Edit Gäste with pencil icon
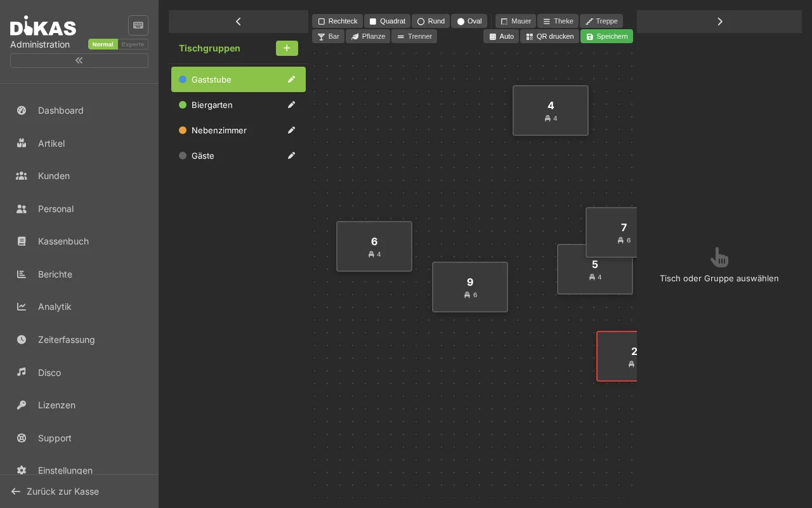This screenshot has height=508, width=812. point(291,156)
